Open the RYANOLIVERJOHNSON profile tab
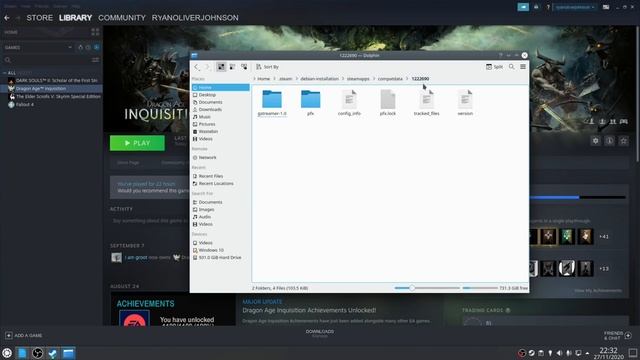 click(195, 18)
